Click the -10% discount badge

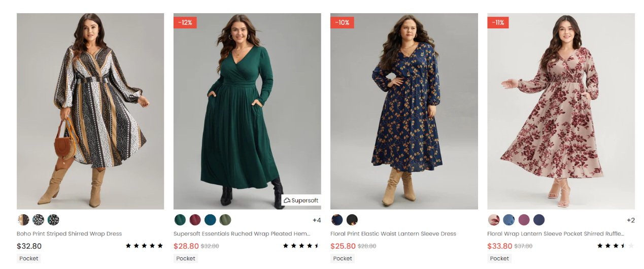click(342, 23)
